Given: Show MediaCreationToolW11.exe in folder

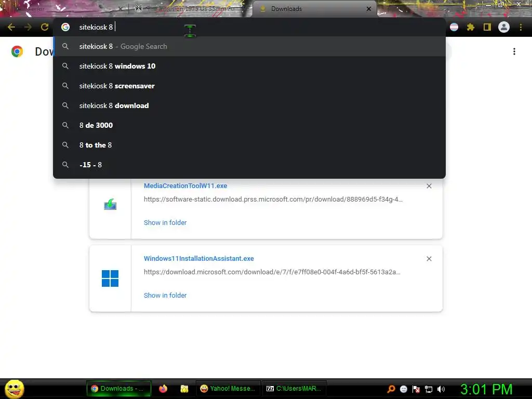Looking at the screenshot, I should tap(165, 222).
